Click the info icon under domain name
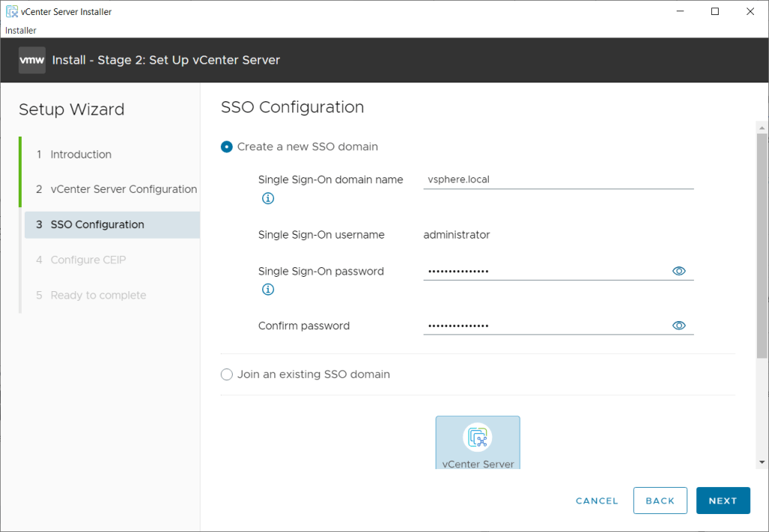 coord(267,199)
